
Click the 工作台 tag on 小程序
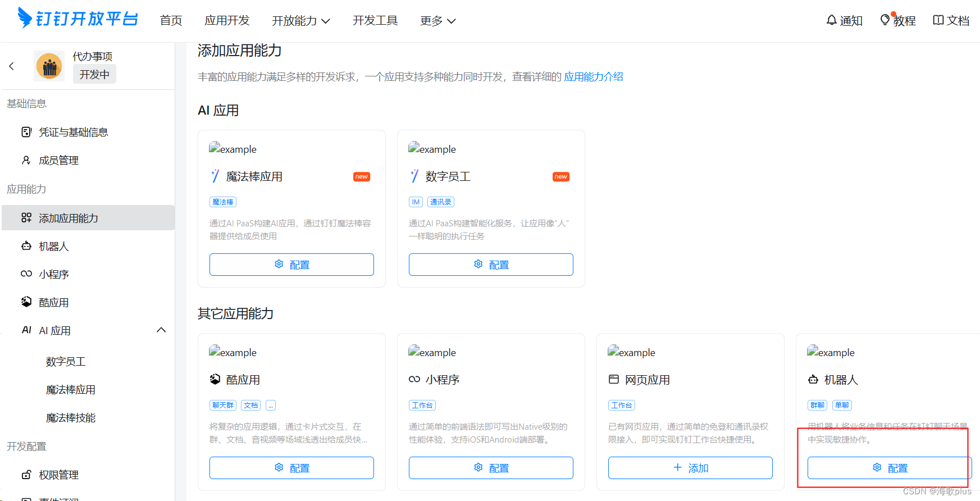click(422, 406)
